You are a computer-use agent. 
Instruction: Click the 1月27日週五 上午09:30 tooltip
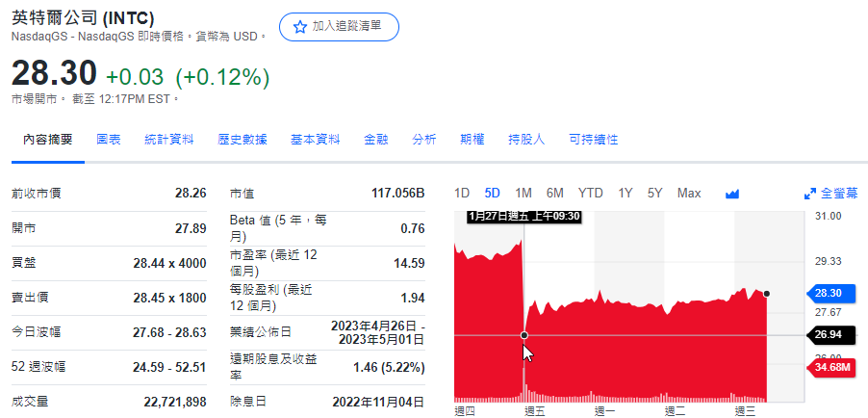click(x=523, y=217)
